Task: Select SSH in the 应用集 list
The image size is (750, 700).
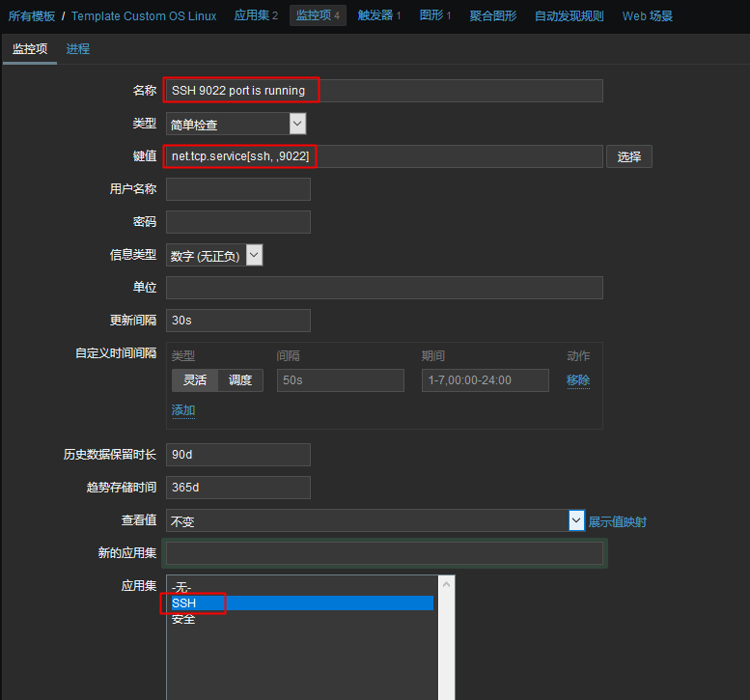Action: tap(302, 602)
